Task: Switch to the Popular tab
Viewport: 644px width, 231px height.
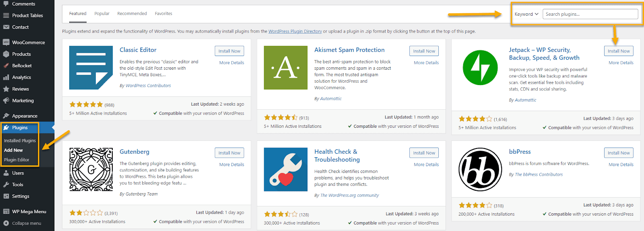Action: point(102,13)
